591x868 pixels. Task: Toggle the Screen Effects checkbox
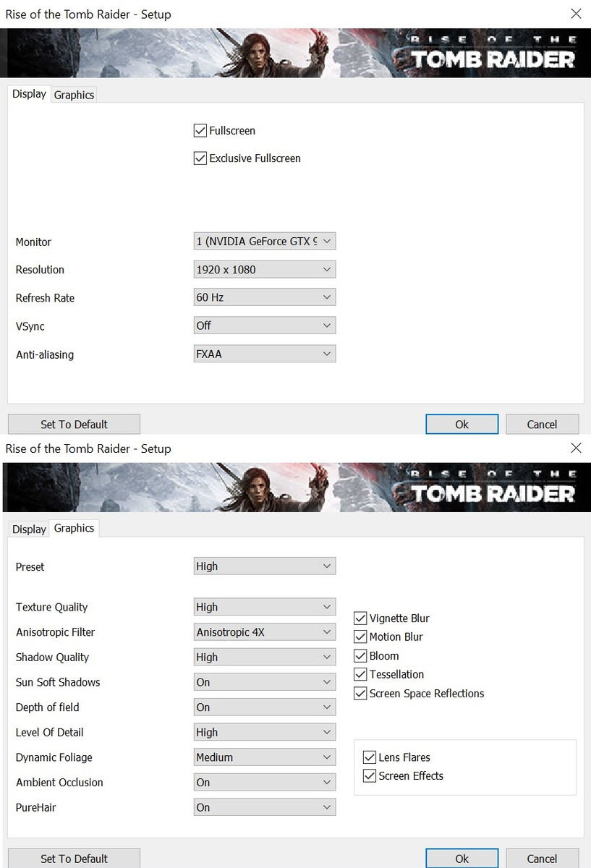pos(369,776)
